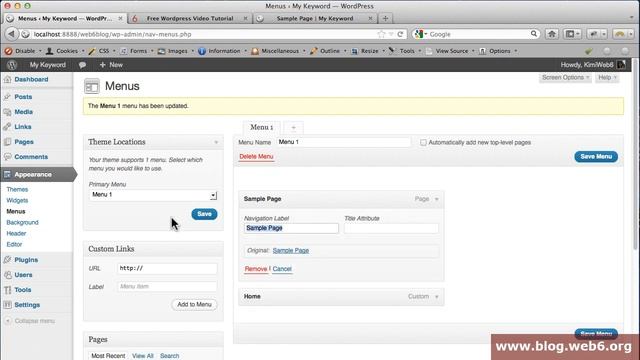Image resolution: width=640 pixels, height=360 pixels.
Task: Reload the page with the refresh icon
Action: (400, 34)
